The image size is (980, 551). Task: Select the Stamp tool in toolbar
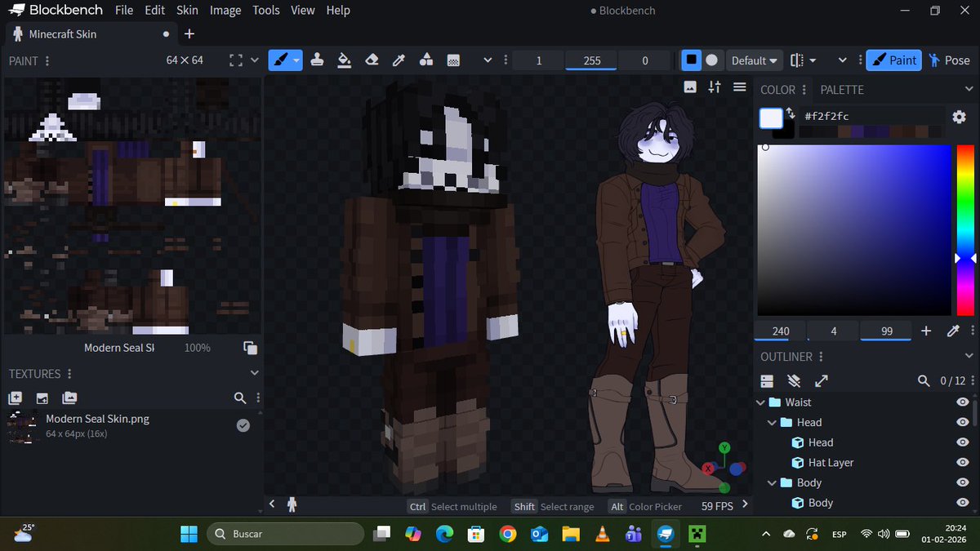click(x=318, y=60)
